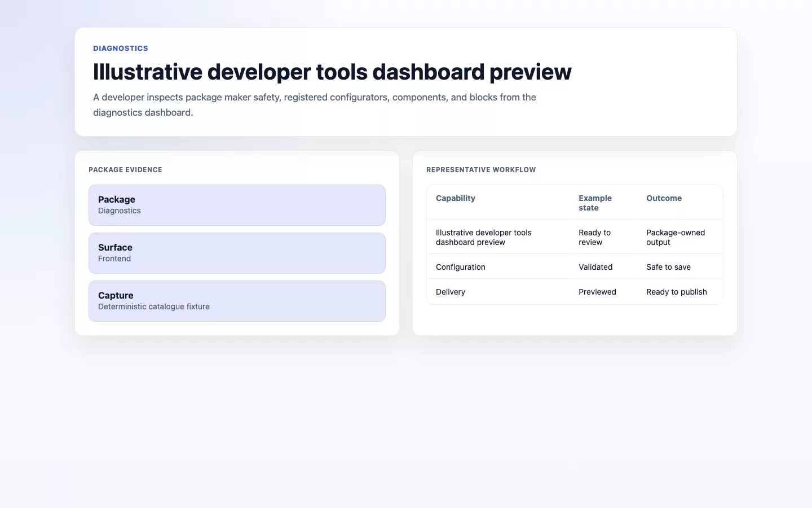
Task: Click the 'Ready to publish' cell
Action: click(677, 292)
